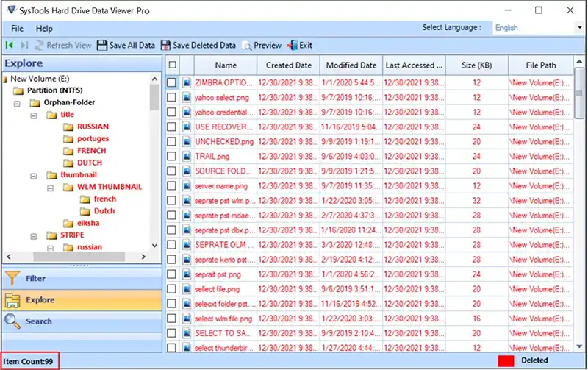Click the WLM THUMBNAIL folder icon
Viewport: 588px width, 370px height.
coord(68,187)
